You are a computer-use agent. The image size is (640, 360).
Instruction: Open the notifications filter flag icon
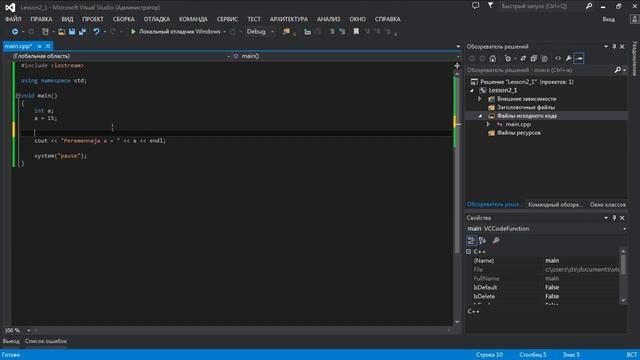[491, 6]
